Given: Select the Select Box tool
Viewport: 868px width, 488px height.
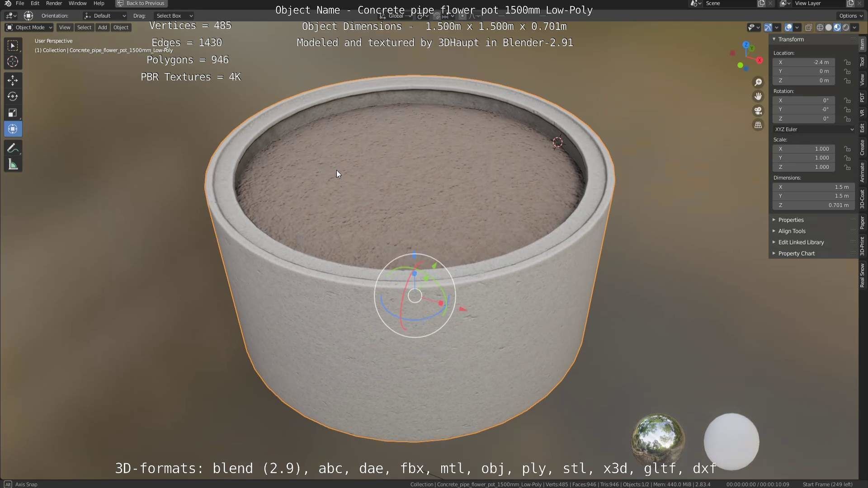Looking at the screenshot, I should 13,46.
